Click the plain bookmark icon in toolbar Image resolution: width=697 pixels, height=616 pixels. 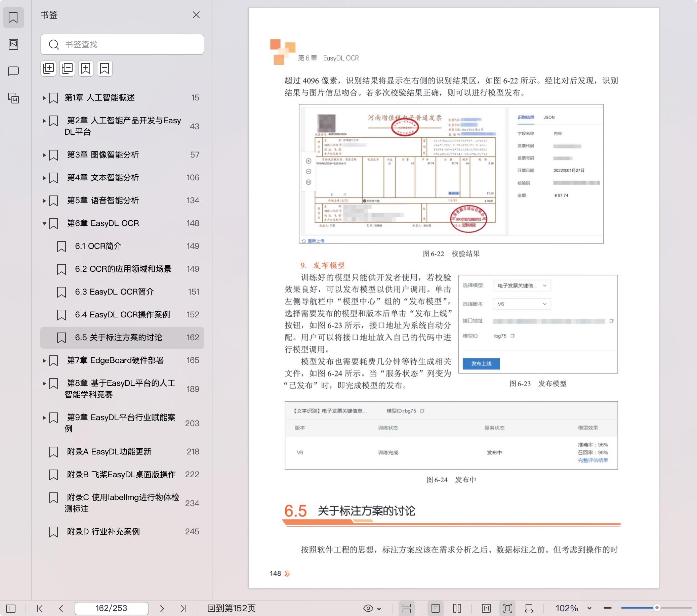point(105,69)
